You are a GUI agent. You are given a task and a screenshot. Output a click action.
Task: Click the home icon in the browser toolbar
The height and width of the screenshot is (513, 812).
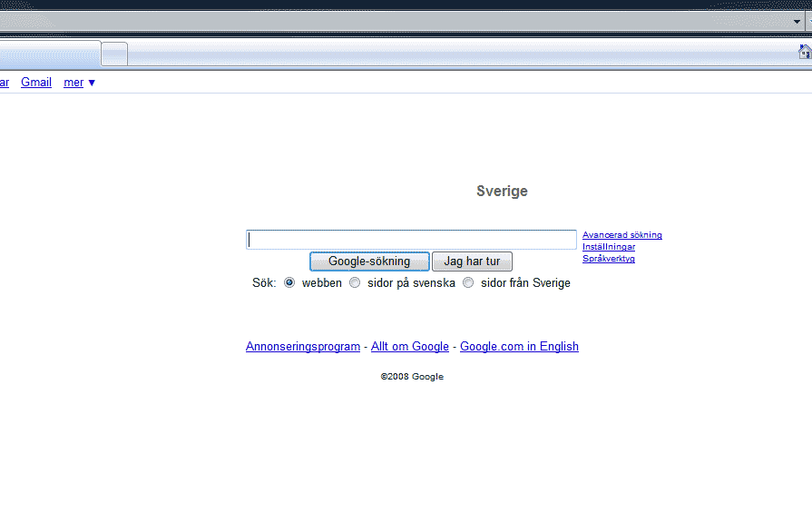point(806,52)
